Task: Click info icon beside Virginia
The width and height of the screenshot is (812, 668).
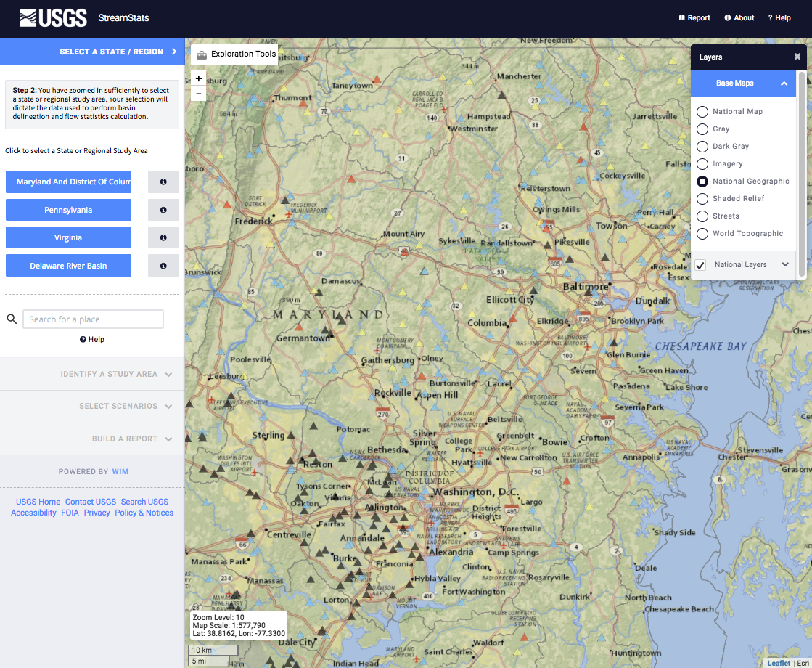Action: (163, 237)
